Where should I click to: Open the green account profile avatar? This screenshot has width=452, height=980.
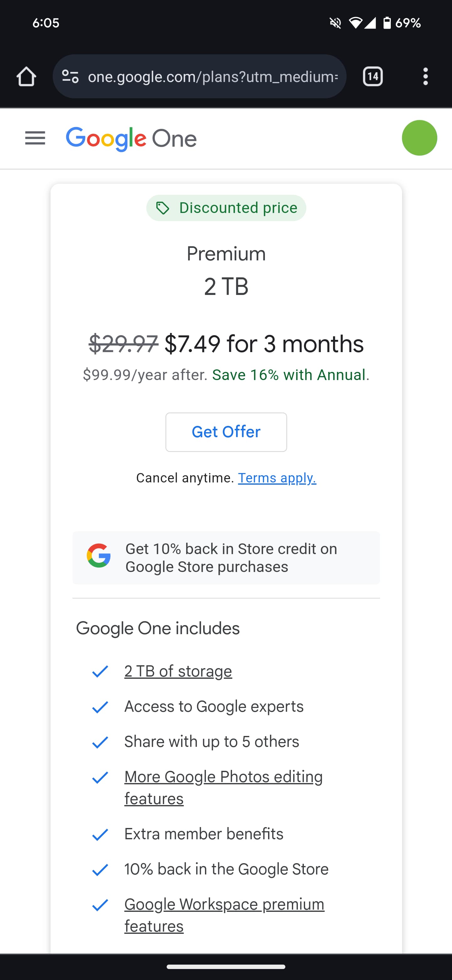pos(419,138)
